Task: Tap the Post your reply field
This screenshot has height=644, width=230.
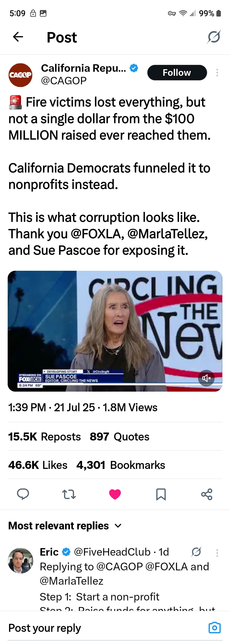Action: click(x=105, y=628)
